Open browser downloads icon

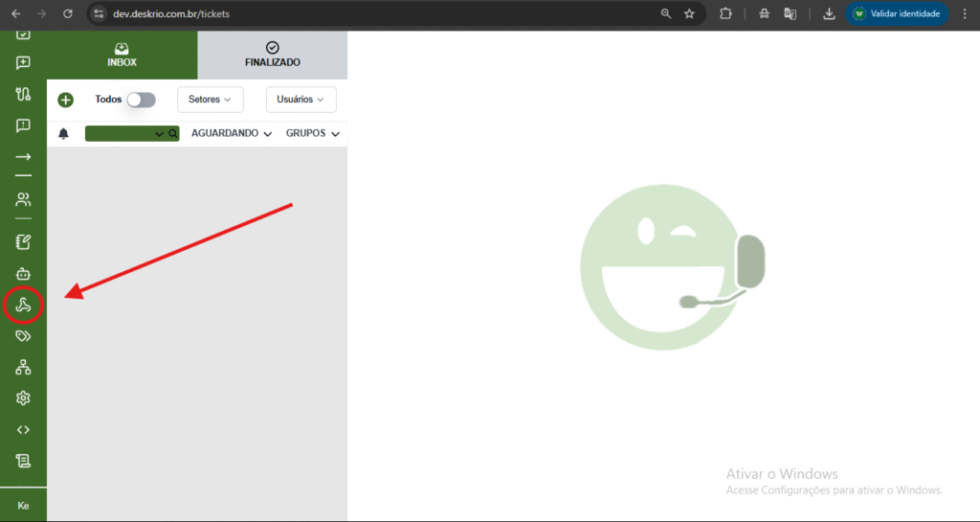(x=829, y=13)
